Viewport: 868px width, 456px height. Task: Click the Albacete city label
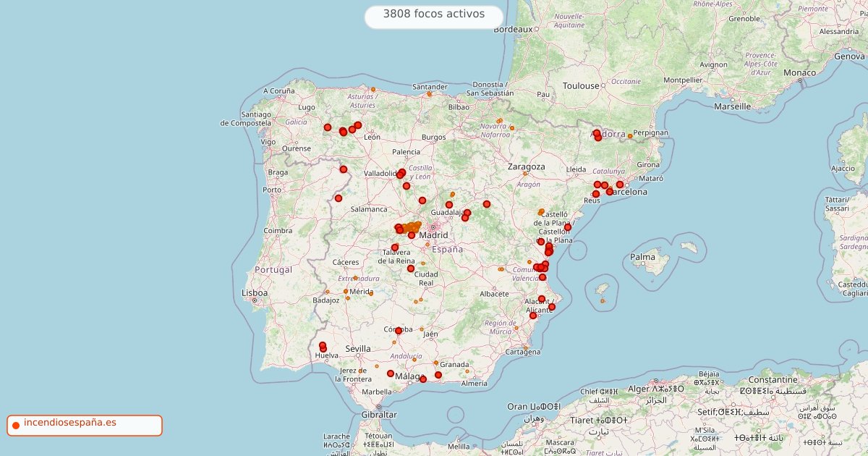pyautogui.click(x=495, y=294)
